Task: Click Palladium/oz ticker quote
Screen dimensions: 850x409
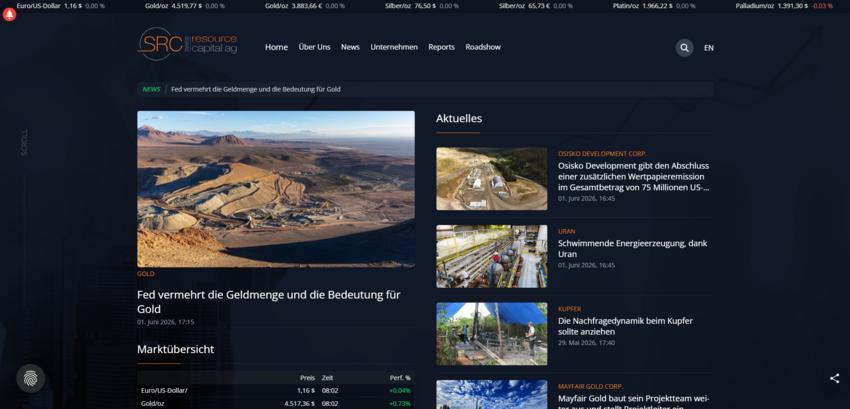Action: (784, 6)
